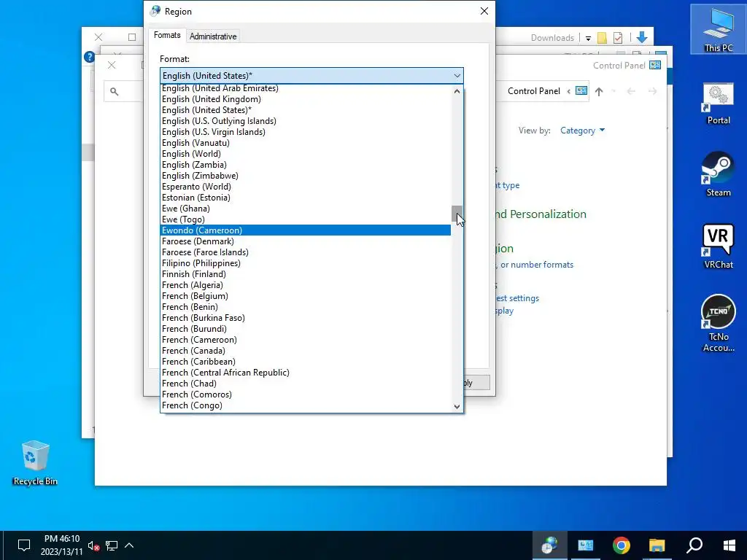Select English (Zambia) format

[306, 165]
